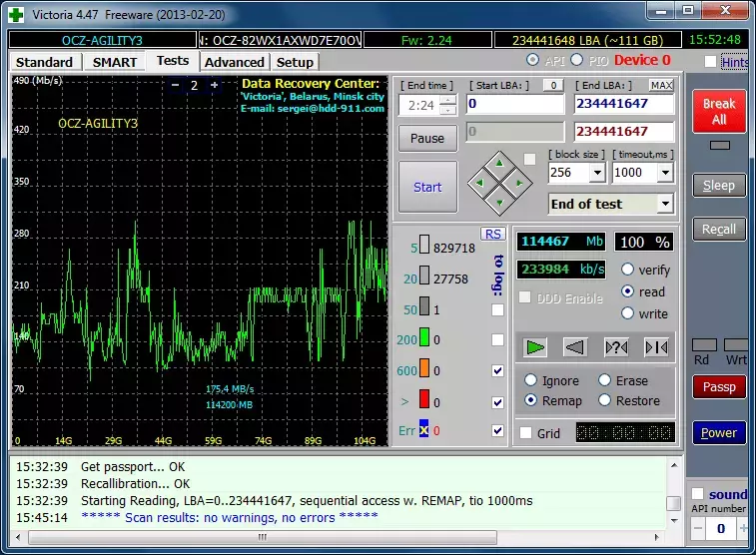
Task: Select the API mode radio button
Action: (x=532, y=60)
